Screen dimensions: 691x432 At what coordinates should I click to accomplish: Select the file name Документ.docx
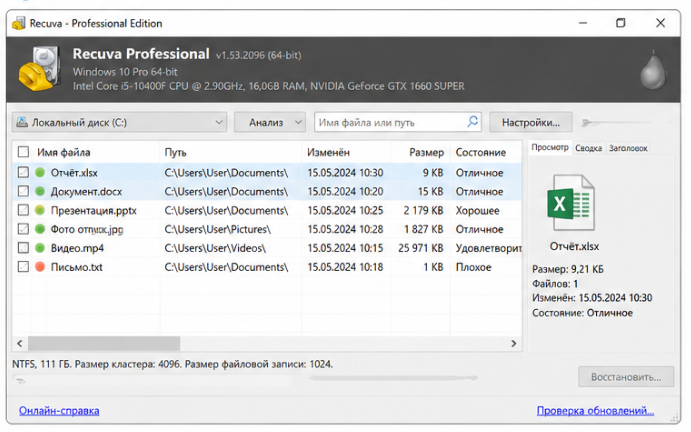pos(86,192)
